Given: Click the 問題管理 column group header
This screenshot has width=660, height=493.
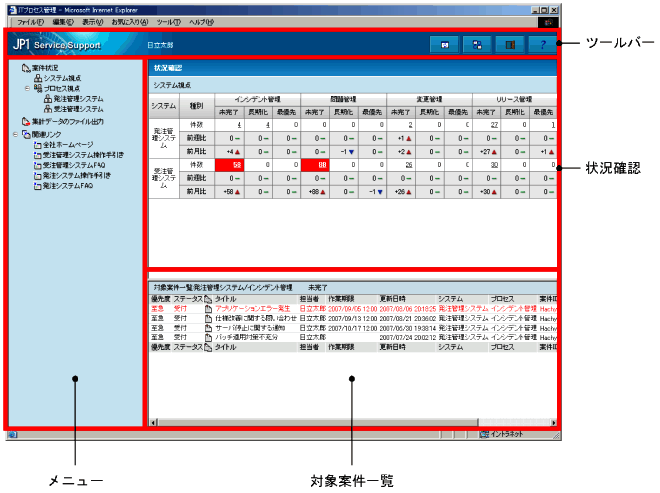Looking at the screenshot, I should [x=343, y=99].
